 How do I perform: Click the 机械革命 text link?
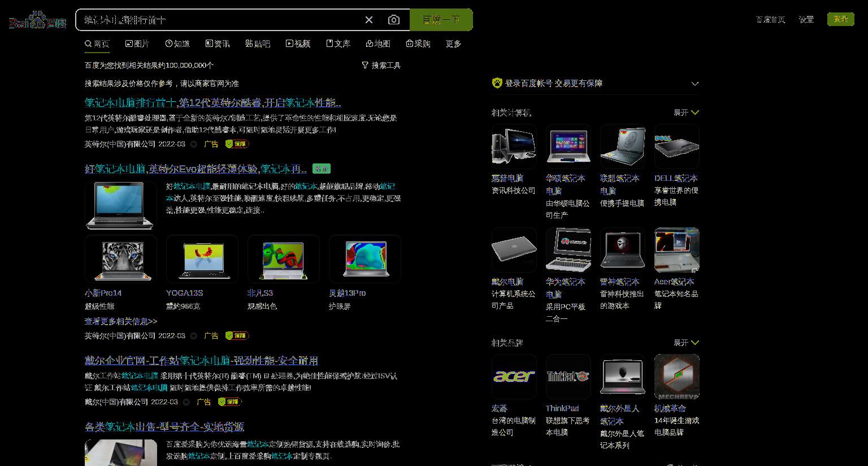670,408
